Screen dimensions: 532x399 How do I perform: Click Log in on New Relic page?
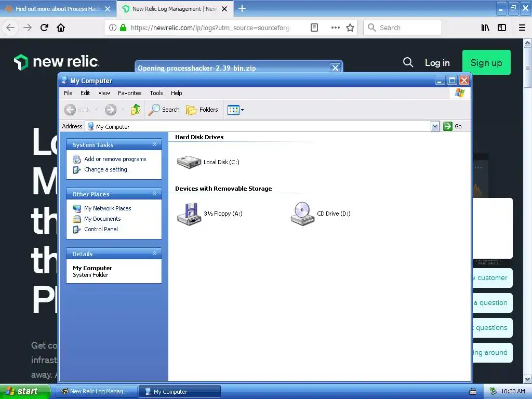437,63
